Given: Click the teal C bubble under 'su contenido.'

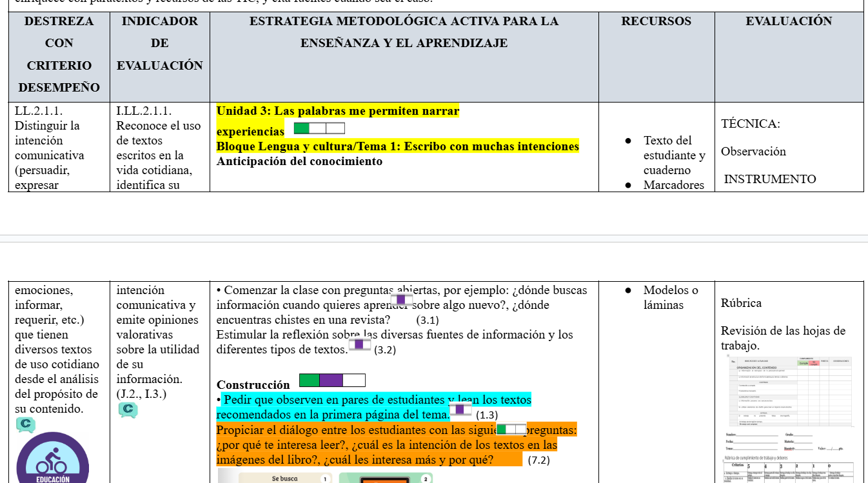Looking at the screenshot, I should [25, 424].
